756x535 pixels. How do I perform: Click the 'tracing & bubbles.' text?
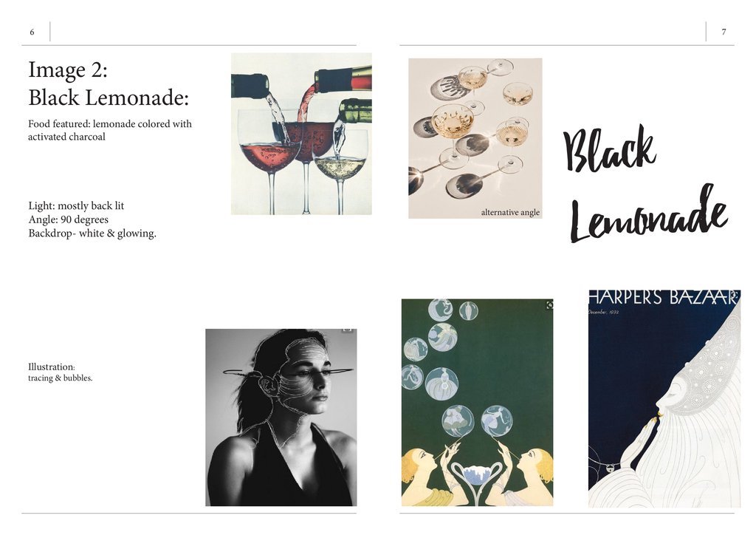[61, 378]
